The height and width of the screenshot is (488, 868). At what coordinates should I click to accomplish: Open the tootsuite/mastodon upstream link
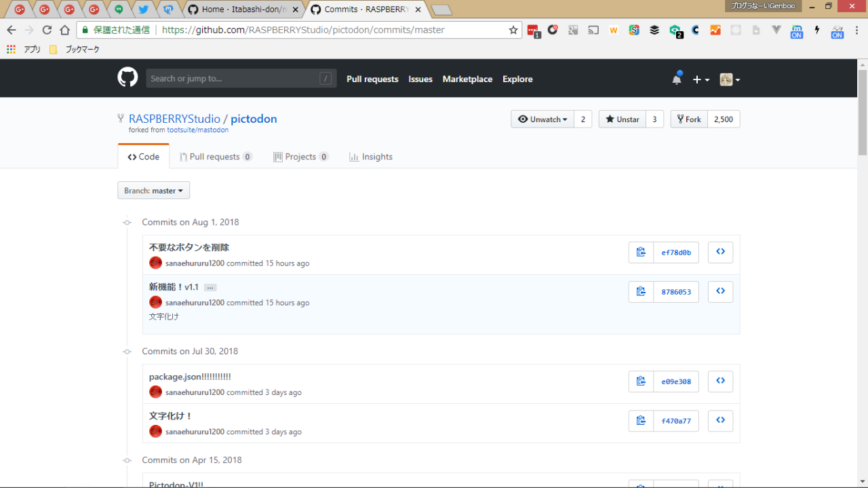(x=197, y=130)
